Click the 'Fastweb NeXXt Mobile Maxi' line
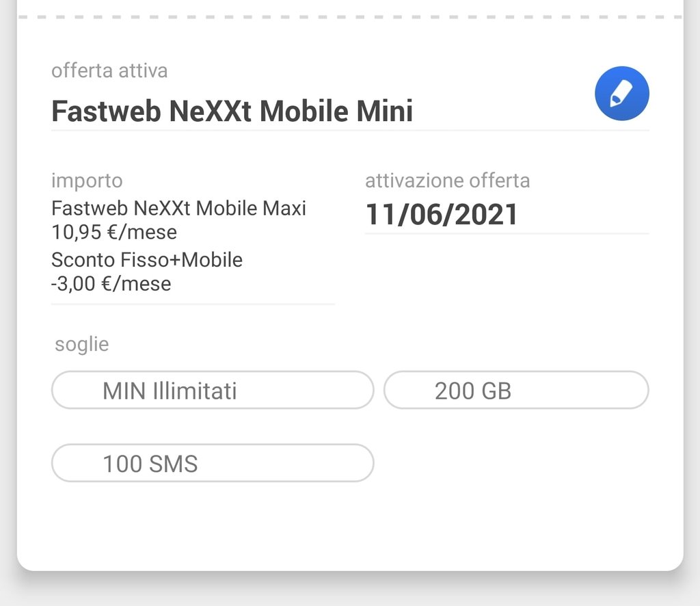Viewport: 700px width, 606px height. (178, 208)
